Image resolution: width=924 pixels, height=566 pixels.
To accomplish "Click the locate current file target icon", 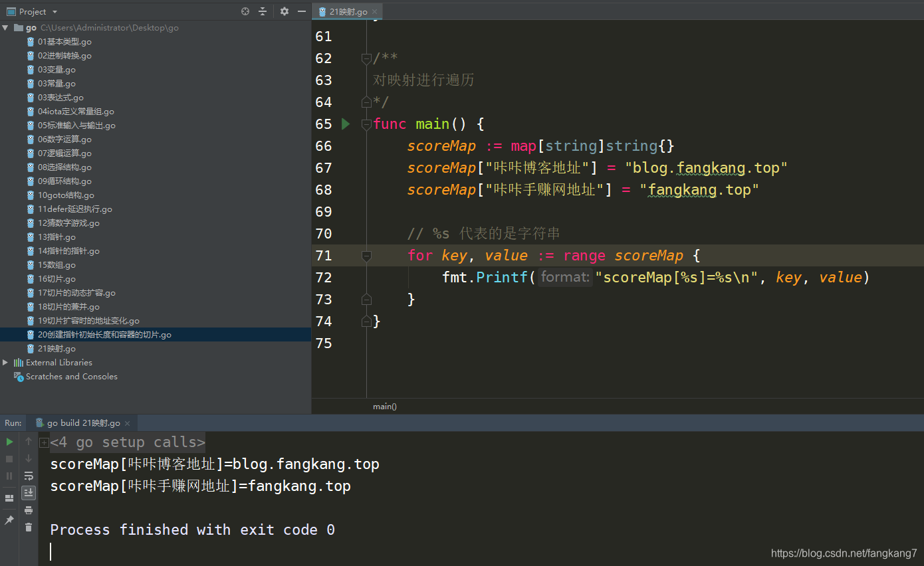I will tap(245, 11).
